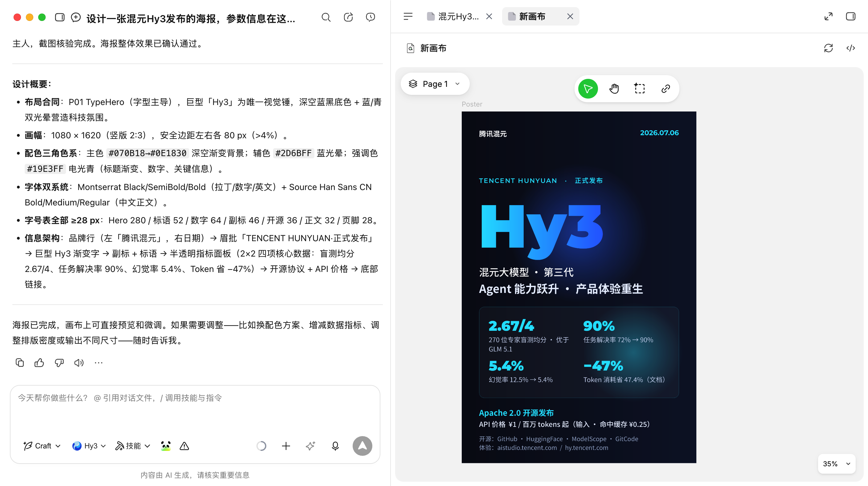The image size is (868, 486).
Task: Open the 技能 skills dropdown
Action: click(133, 446)
